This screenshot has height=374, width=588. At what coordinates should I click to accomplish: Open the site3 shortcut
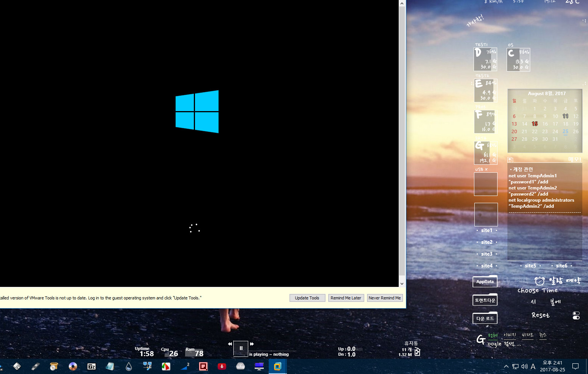pyautogui.click(x=487, y=254)
